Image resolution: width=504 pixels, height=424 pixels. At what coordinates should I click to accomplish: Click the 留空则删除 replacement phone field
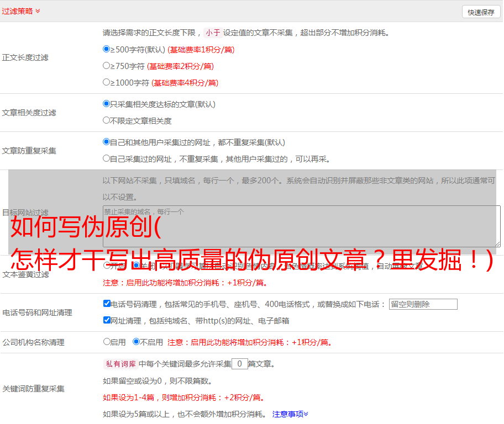[423, 304]
